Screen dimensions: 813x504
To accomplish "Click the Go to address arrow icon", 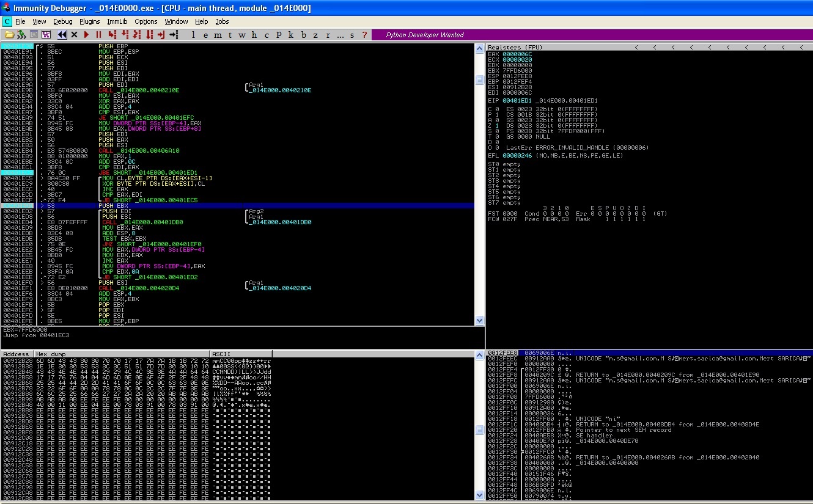I will point(174,35).
